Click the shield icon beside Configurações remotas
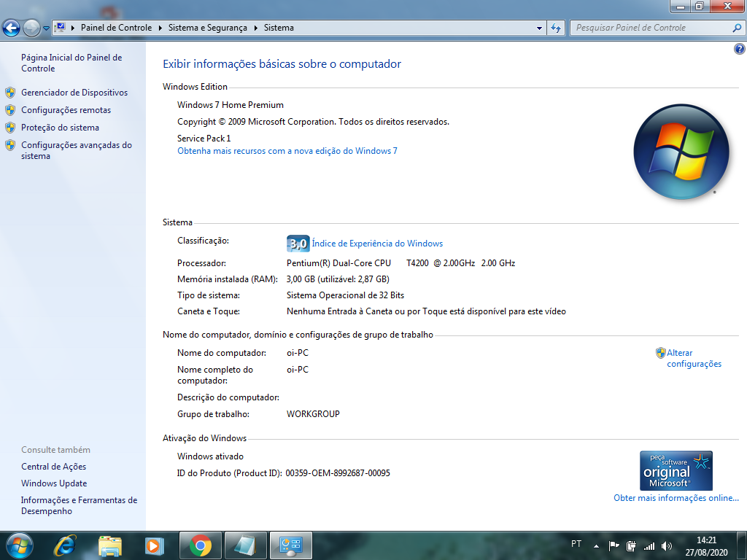Viewport: 747px width, 560px height. tap(10, 110)
